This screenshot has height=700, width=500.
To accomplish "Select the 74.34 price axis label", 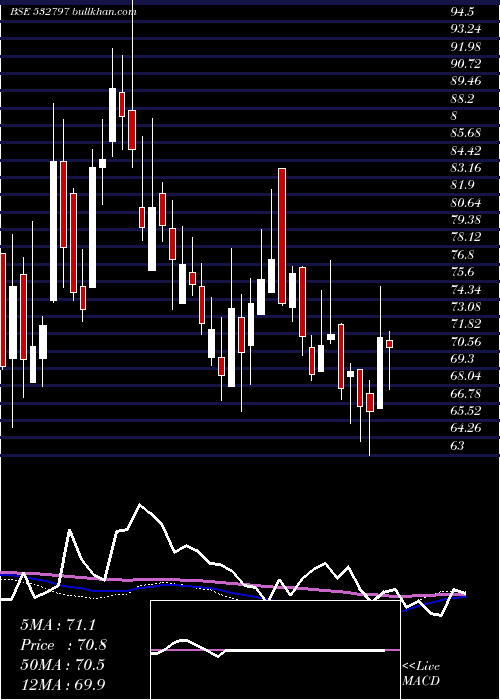I will coord(466,289).
